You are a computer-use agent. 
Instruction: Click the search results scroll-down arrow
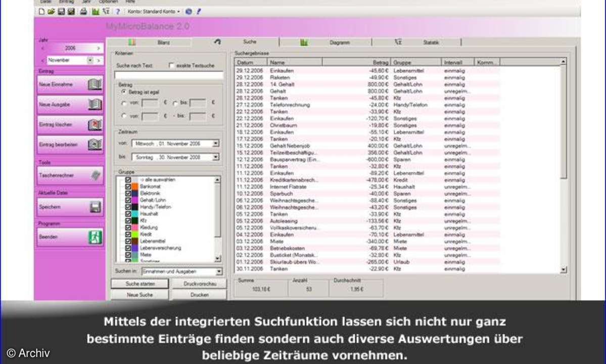[564, 270]
